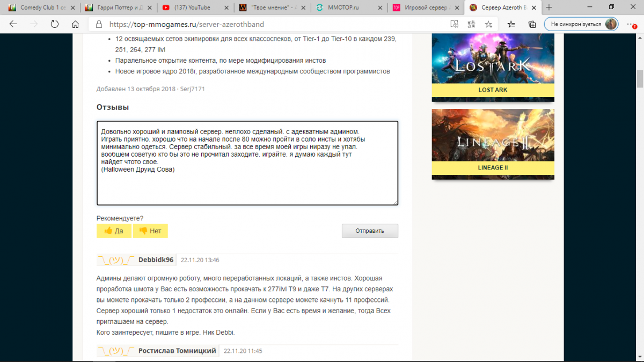Reload the page with the refresh icon
This screenshot has height=362, width=644.
54,24
